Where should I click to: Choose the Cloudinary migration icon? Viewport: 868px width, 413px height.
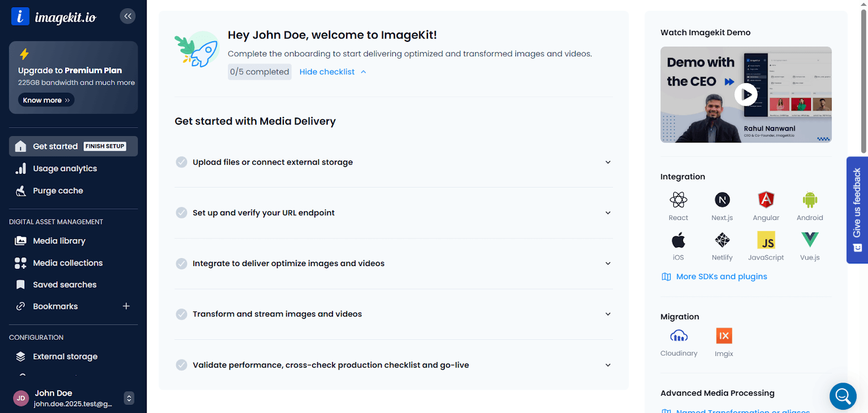tap(679, 336)
